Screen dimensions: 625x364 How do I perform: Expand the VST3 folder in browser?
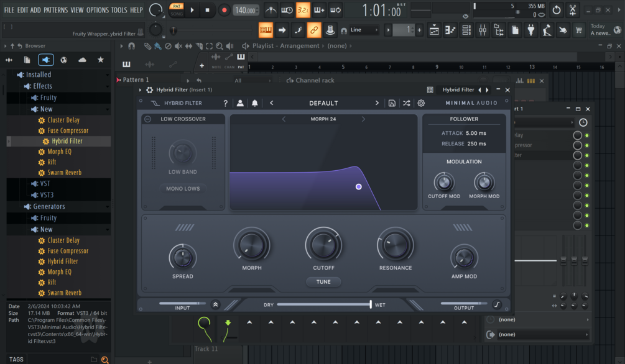[x=47, y=195]
